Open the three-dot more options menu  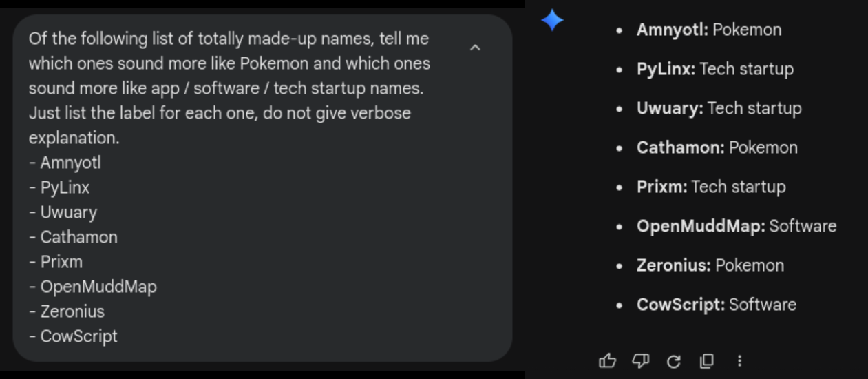click(x=739, y=360)
